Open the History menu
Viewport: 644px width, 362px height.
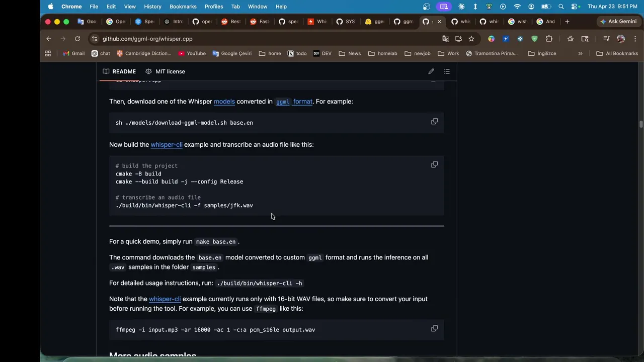tap(152, 7)
